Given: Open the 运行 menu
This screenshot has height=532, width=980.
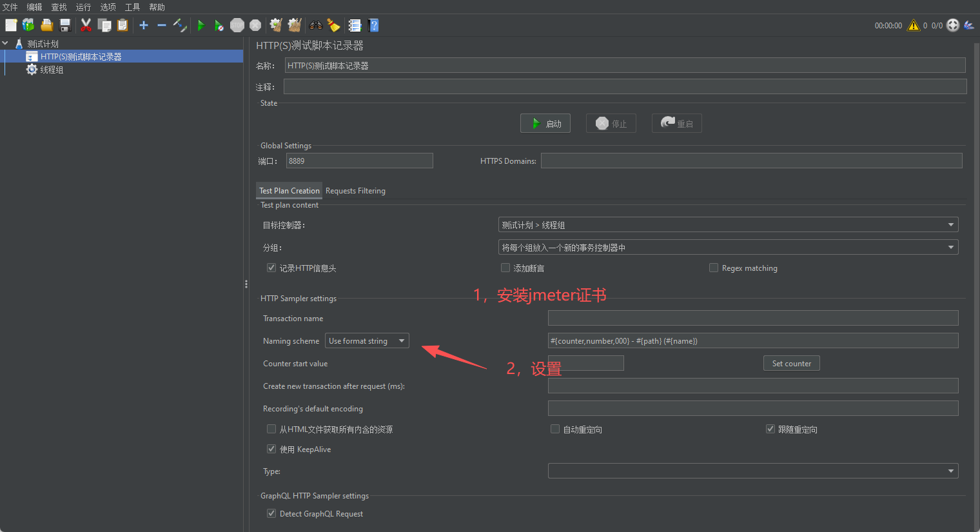Looking at the screenshot, I should 84,7.
